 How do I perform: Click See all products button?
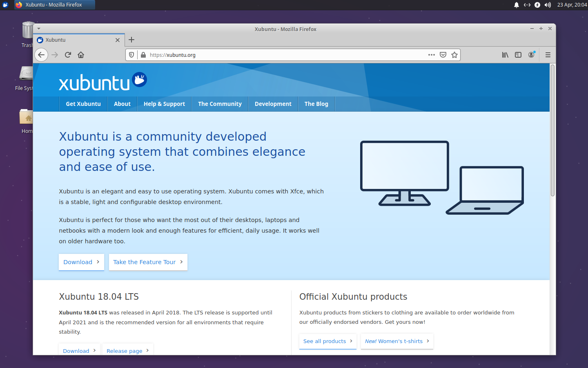(328, 341)
